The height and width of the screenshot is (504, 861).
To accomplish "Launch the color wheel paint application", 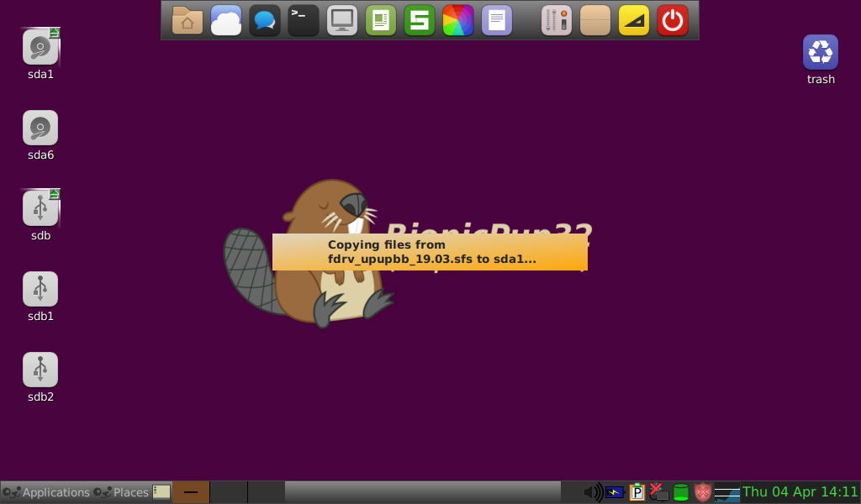I will pos(457,20).
